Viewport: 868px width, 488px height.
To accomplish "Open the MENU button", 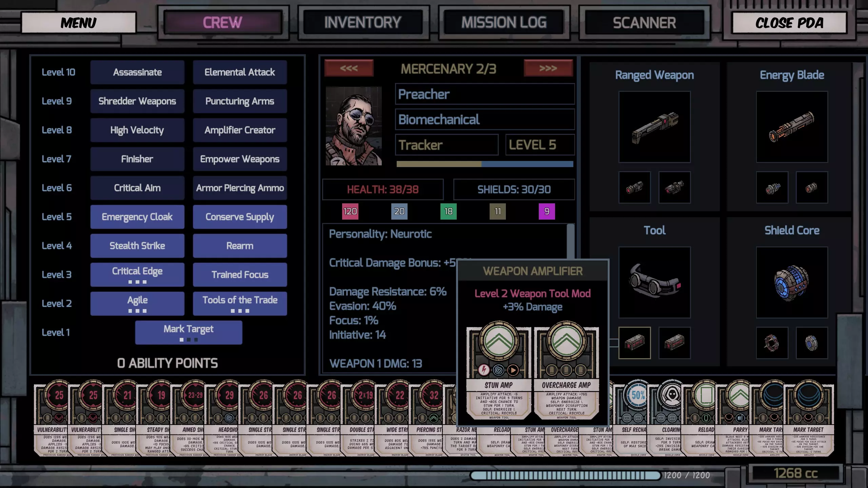I will pos(79,23).
